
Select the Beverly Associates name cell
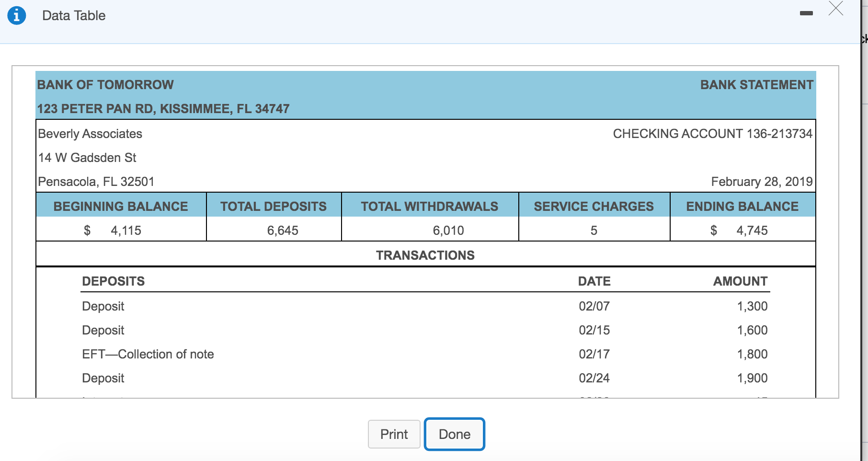tap(90, 134)
